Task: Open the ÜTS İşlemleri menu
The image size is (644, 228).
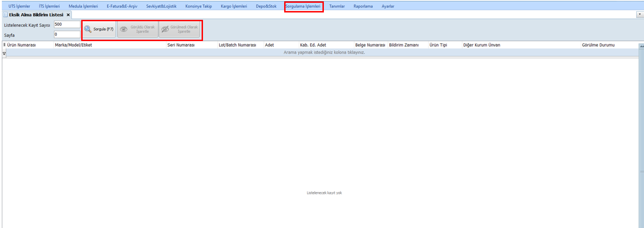Action: point(19,6)
